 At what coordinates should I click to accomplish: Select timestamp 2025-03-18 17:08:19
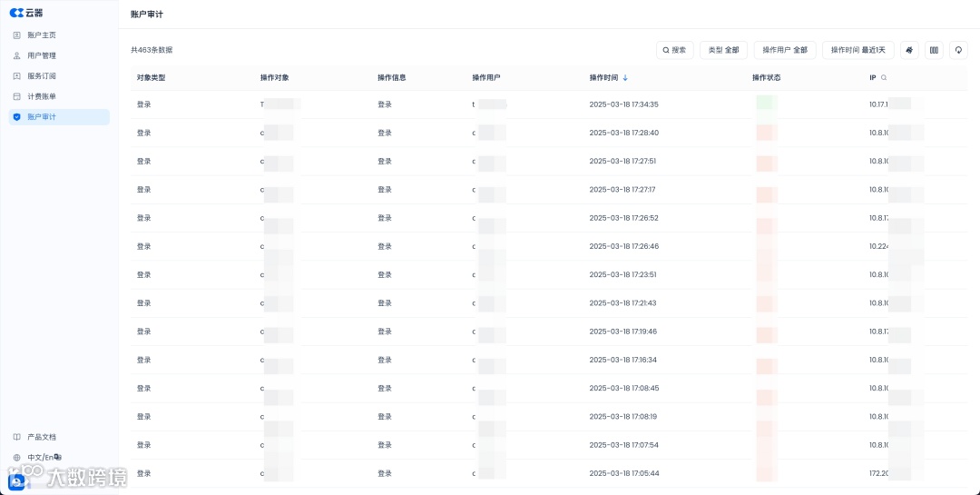click(623, 416)
